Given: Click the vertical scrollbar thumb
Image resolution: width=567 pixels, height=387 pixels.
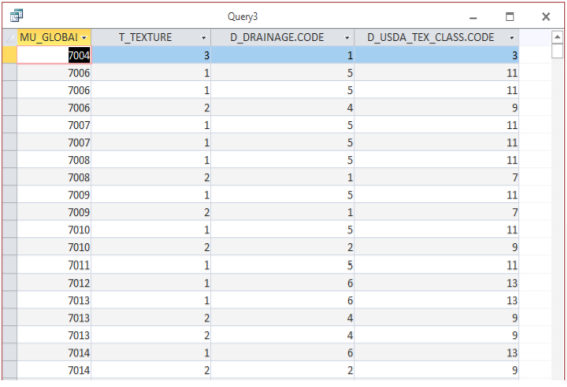Looking at the screenshot, I should point(557,51).
